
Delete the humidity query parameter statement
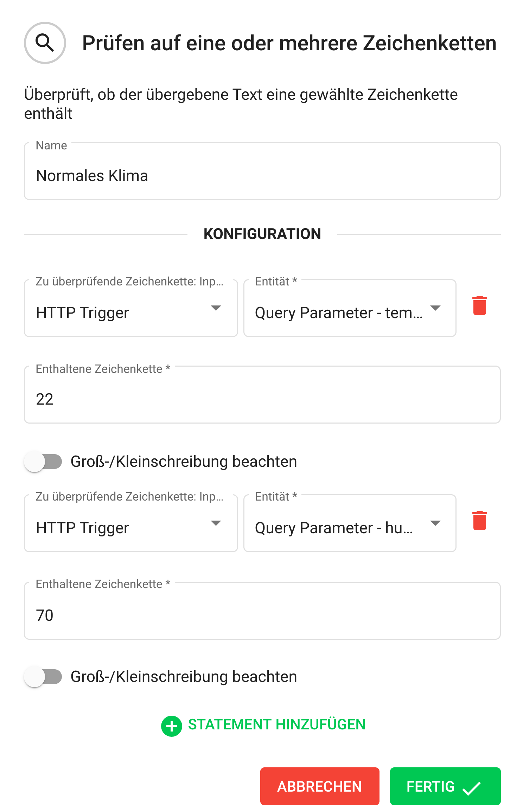[479, 521]
